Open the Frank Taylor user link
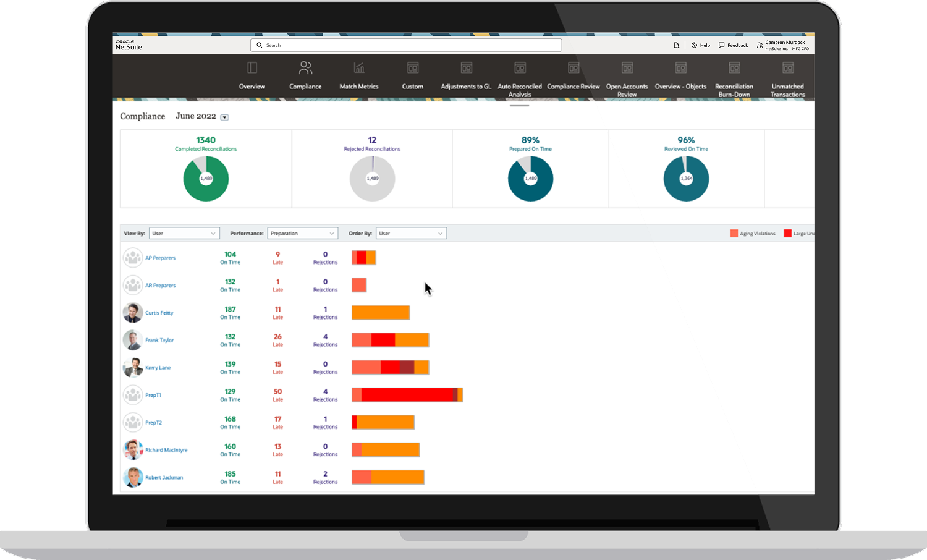Image resolution: width=927 pixels, height=560 pixels. click(159, 341)
